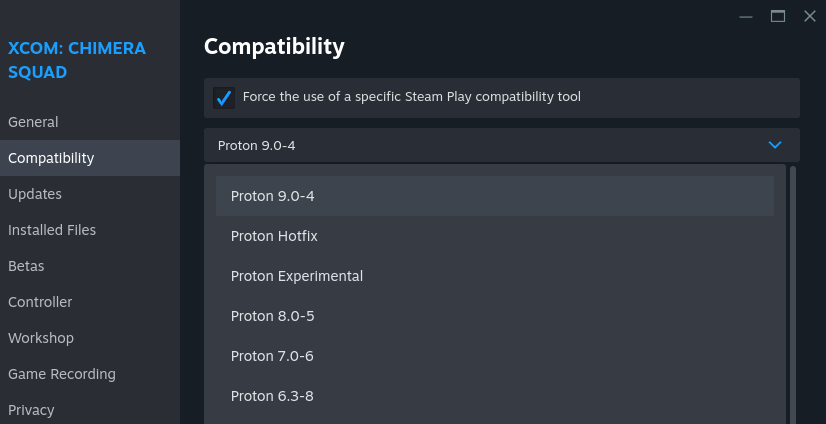The height and width of the screenshot is (424, 826).
Task: Open the Game Recording section
Action: [x=62, y=374]
